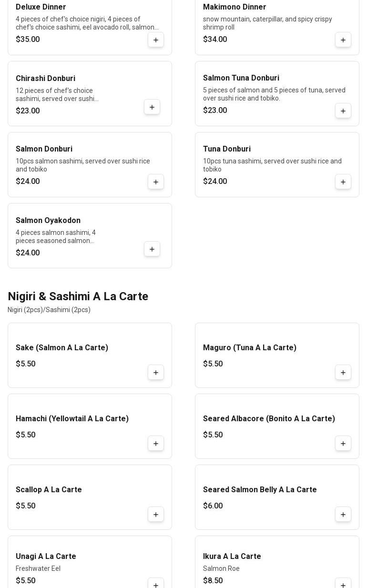Screen dimensions: 367x588
Task: Add Makimono Dinner to order
Action: 343,40
